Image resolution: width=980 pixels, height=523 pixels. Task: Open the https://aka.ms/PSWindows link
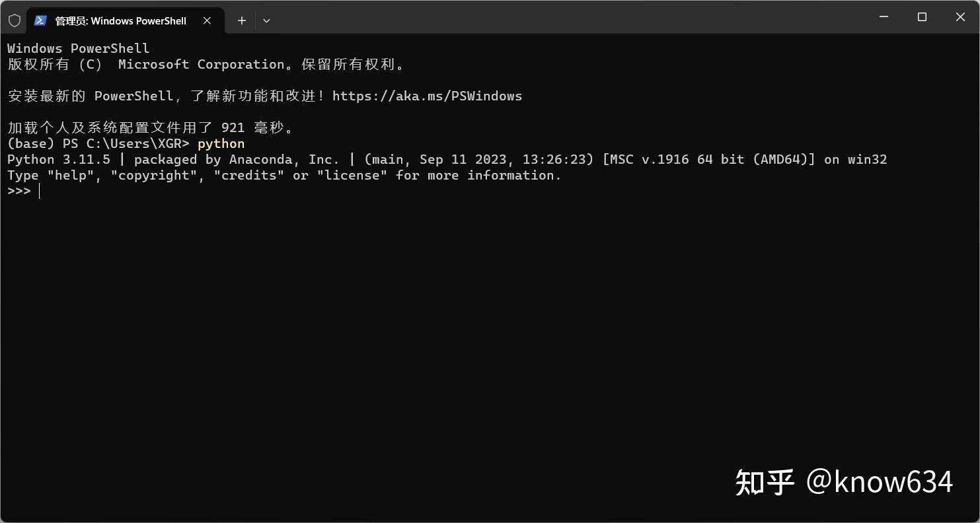pyautogui.click(x=427, y=96)
